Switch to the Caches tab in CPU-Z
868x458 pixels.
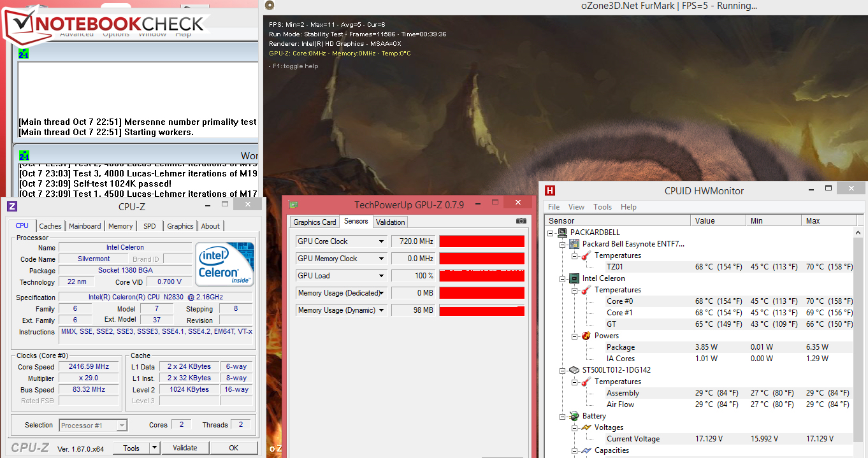pyautogui.click(x=50, y=226)
